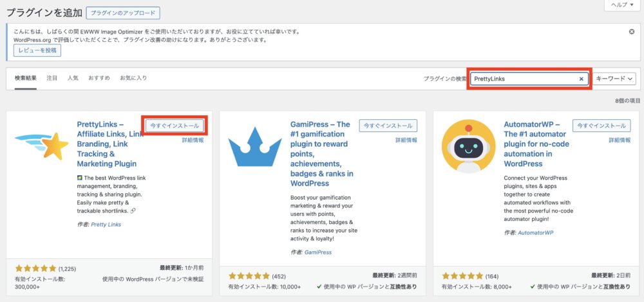Click the PrettyLinks star rating
The height and width of the screenshot is (302, 644).
[x=35, y=269]
